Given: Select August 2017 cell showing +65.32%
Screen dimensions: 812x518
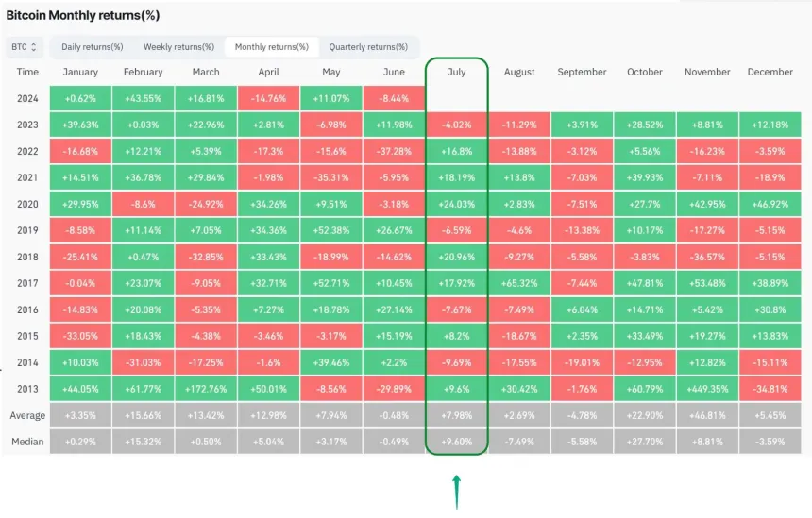Looking at the screenshot, I should 519,283.
